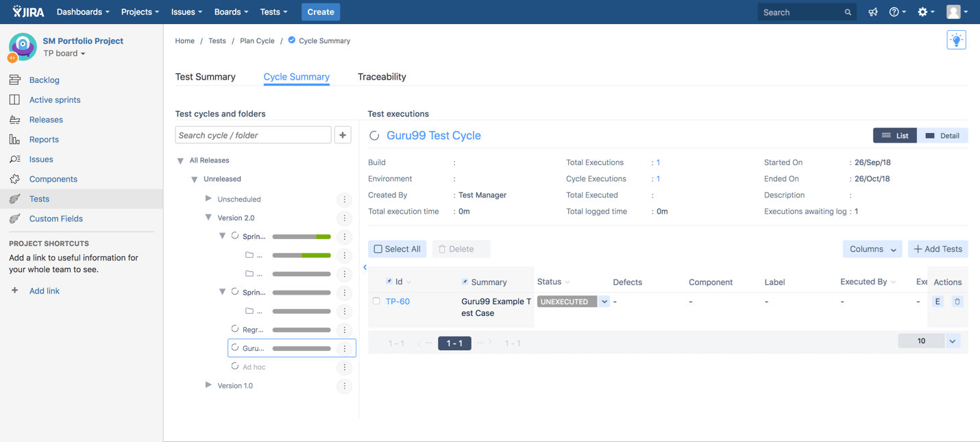The width and height of the screenshot is (980, 442).
Task: Open the UNEXECUTED status dropdown
Action: pyautogui.click(x=604, y=302)
